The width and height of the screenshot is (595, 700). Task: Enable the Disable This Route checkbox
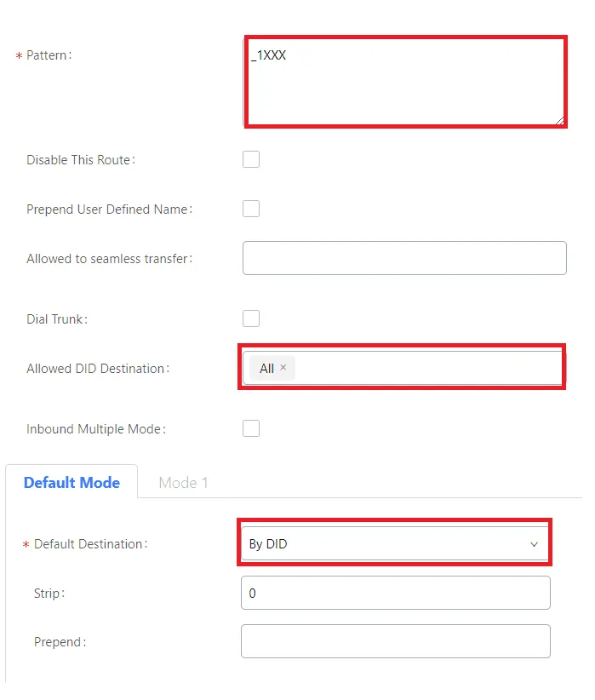click(251, 159)
